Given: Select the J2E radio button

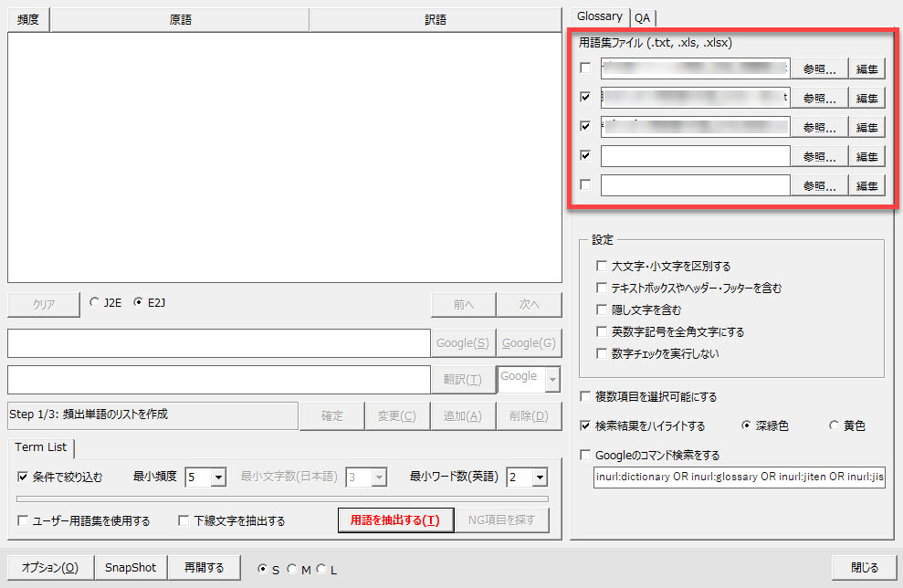Looking at the screenshot, I should coord(94,303).
